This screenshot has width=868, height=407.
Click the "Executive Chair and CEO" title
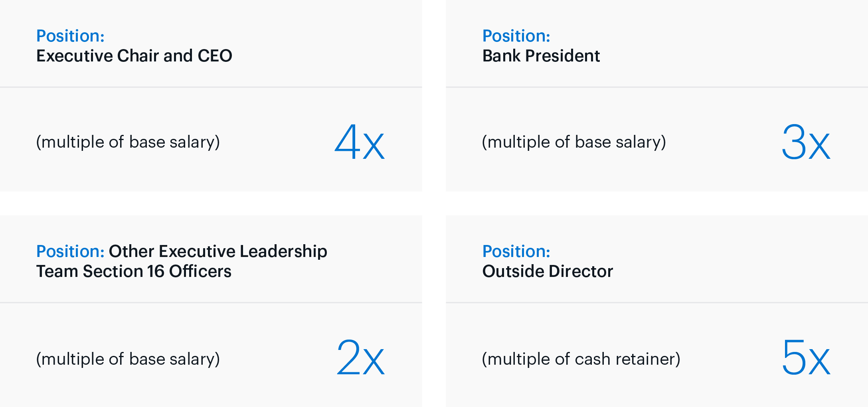(x=134, y=56)
